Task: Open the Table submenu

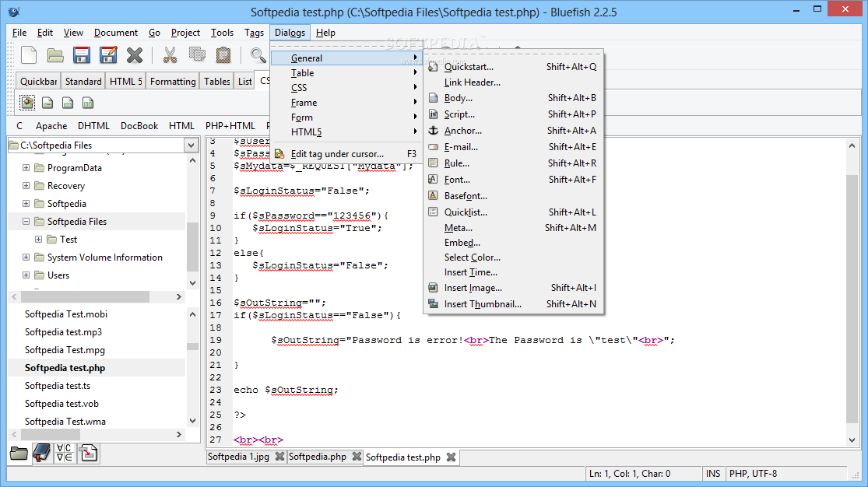Action: pos(346,73)
